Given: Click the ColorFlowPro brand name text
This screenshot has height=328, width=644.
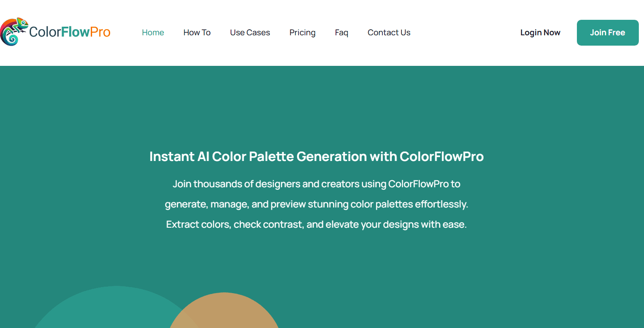Looking at the screenshot, I should tap(70, 32).
